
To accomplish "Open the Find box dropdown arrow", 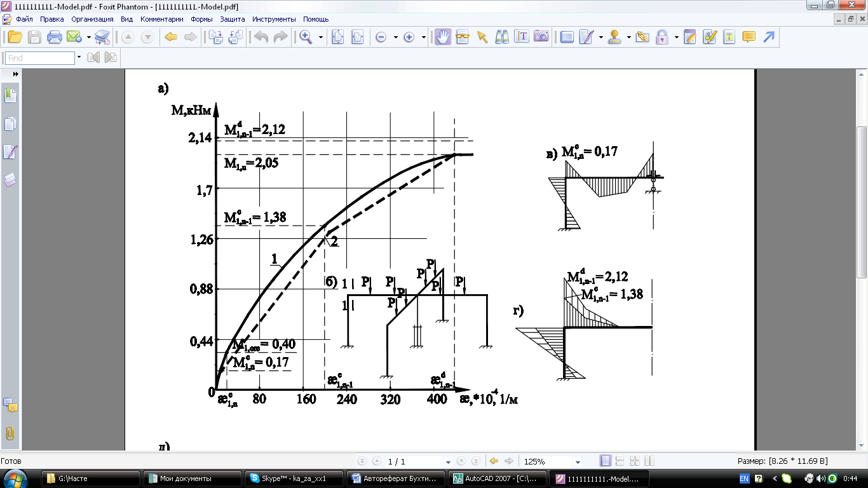I will coord(79,58).
